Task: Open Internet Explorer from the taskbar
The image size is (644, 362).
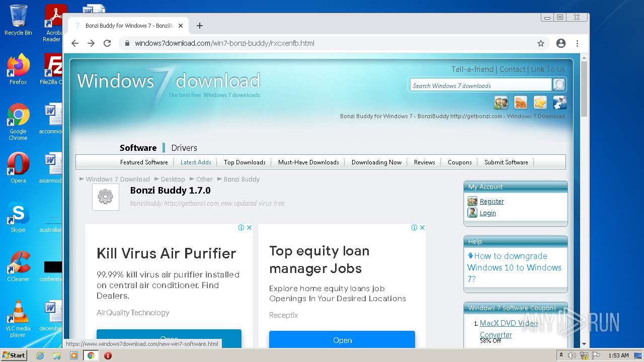Action: coord(40,355)
